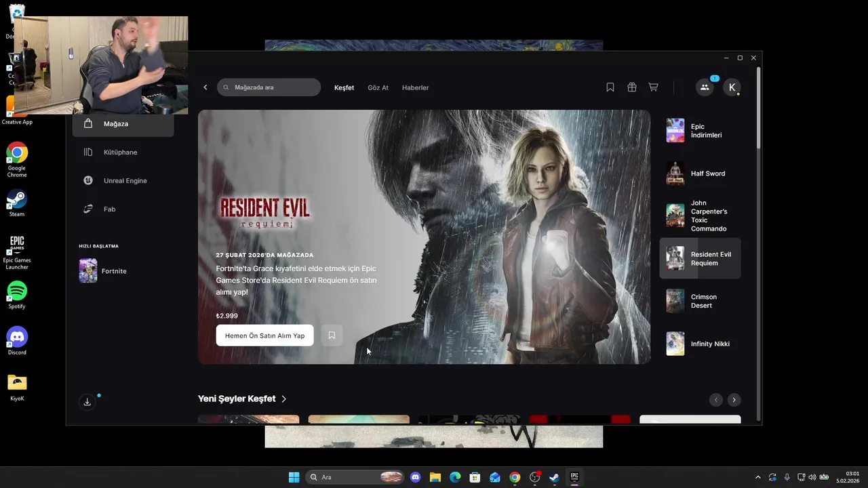Viewport: 868px width, 488px height.
Task: Open Google Chrome desktop shortcut
Action: click(17, 159)
